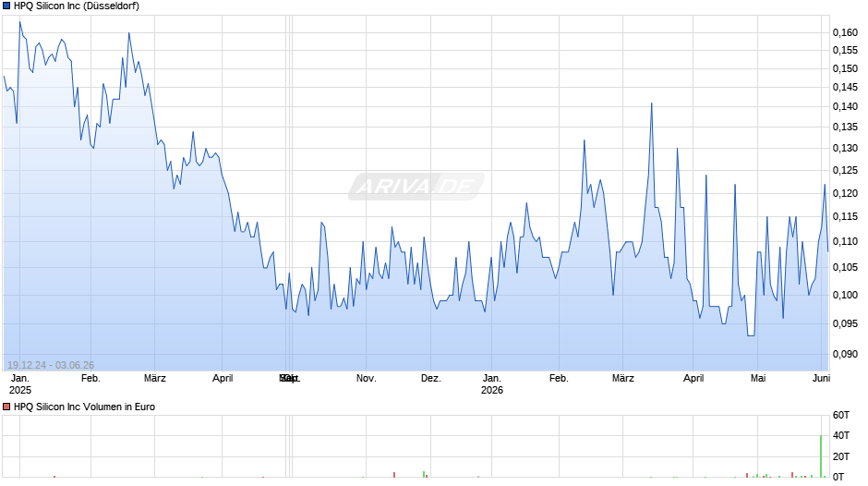The image size is (868, 486).
Task: Click the 0,115 price axis label
Action: 845,217
